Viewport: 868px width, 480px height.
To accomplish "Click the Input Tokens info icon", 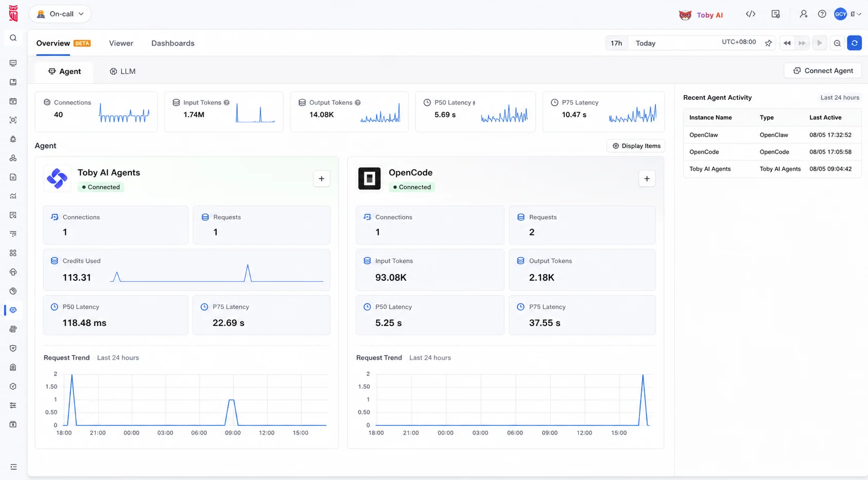I will click(227, 103).
